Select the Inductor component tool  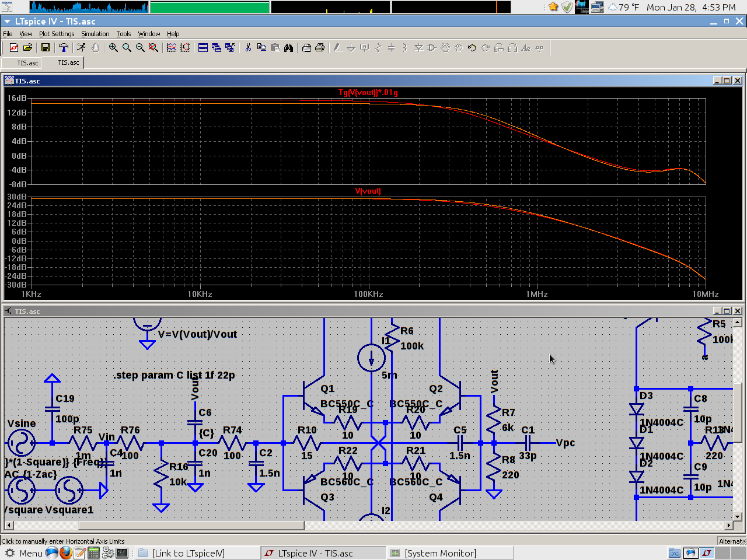[x=405, y=48]
